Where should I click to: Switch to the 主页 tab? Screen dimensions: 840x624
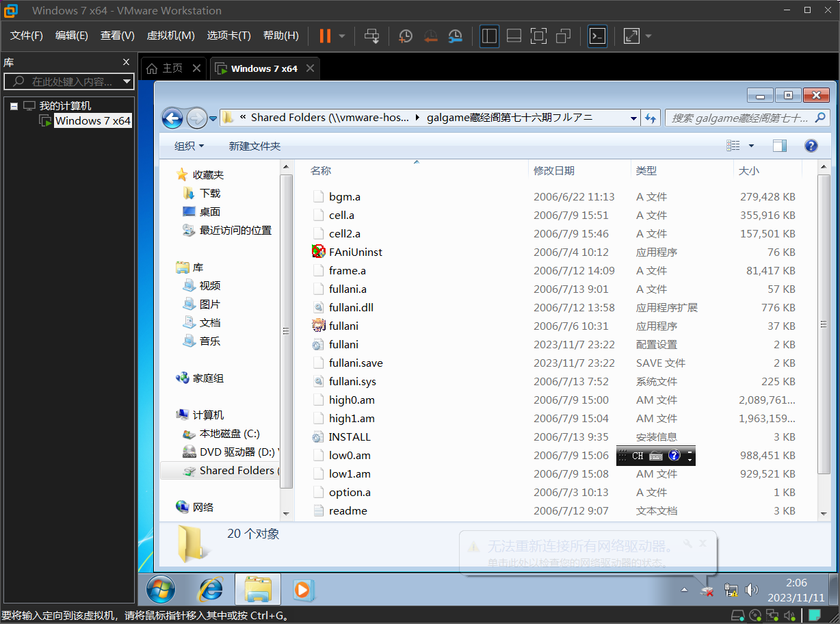[x=165, y=68]
